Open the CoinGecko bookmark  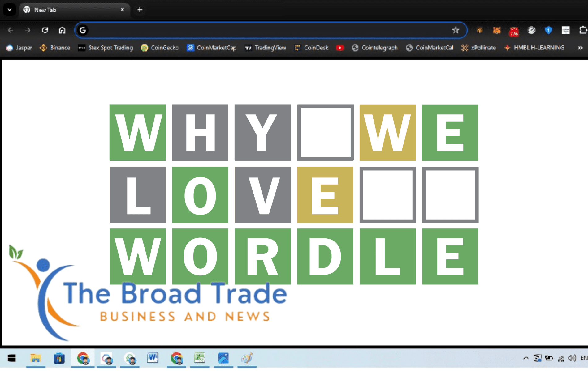coord(160,48)
